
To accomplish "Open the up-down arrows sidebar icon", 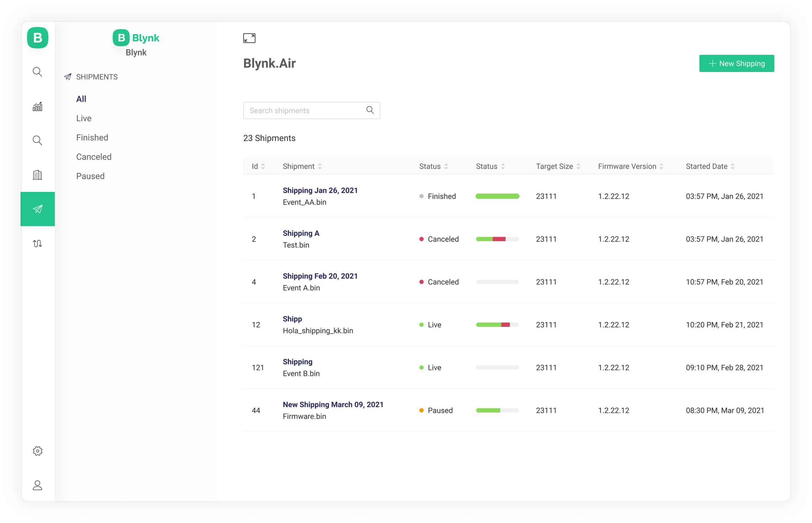I will pos(37,243).
